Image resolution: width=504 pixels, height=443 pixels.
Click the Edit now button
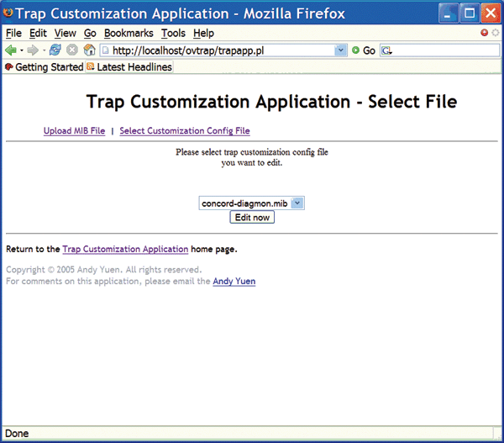click(x=252, y=217)
